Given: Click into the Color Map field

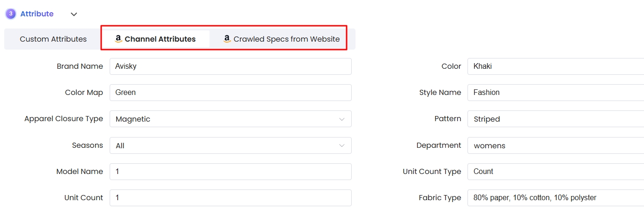Looking at the screenshot, I should tap(230, 93).
